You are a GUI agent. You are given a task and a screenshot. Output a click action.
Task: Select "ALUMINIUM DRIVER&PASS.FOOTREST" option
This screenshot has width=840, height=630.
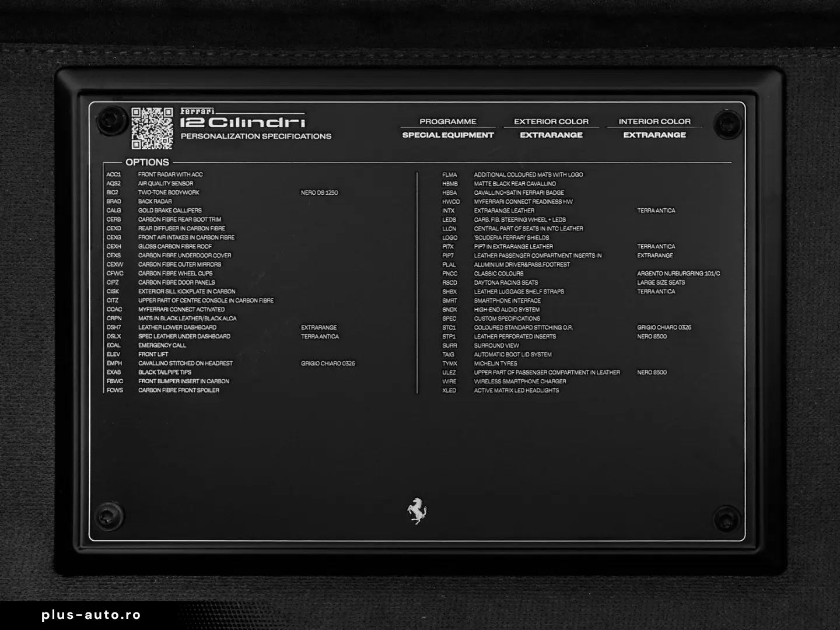coord(522,264)
